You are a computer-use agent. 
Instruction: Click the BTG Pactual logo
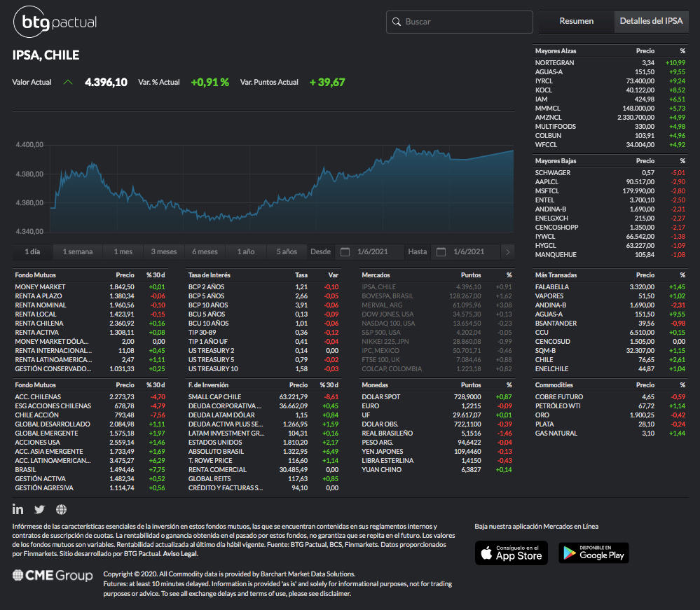(x=55, y=22)
